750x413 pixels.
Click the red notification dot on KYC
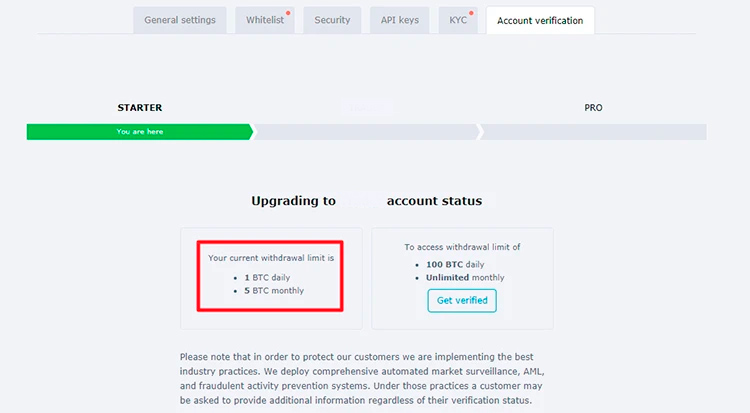tap(472, 13)
